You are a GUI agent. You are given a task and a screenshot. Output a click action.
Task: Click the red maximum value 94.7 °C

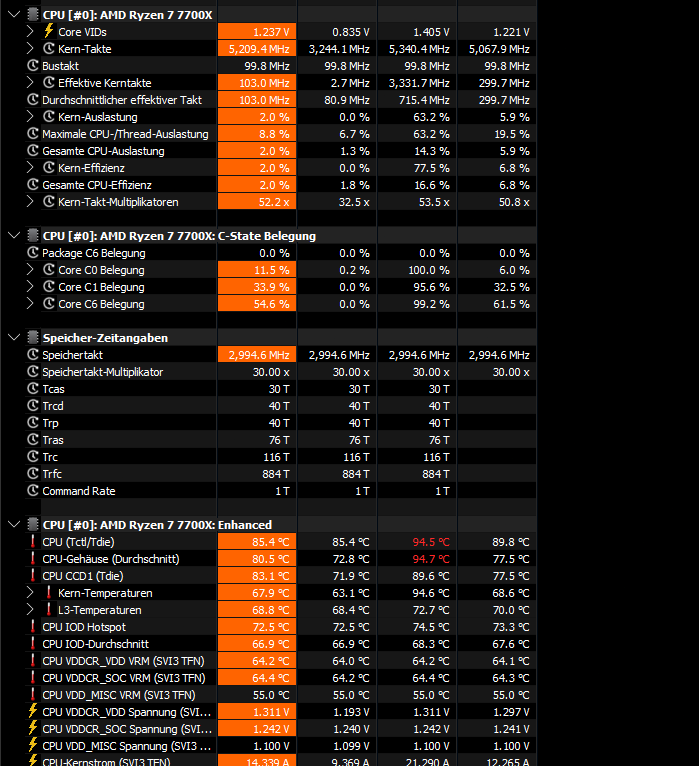430,559
